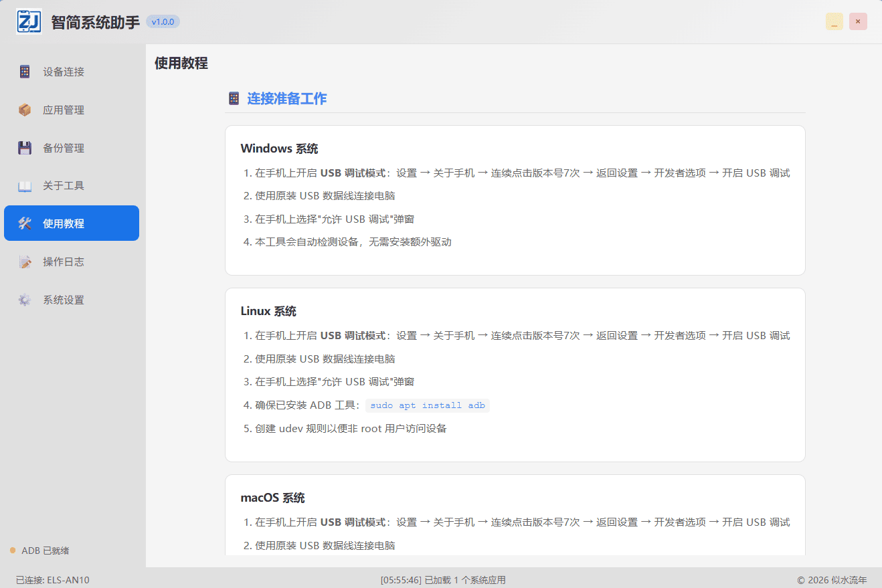Switch to 备份管理 section
The image size is (882, 588).
point(72,148)
